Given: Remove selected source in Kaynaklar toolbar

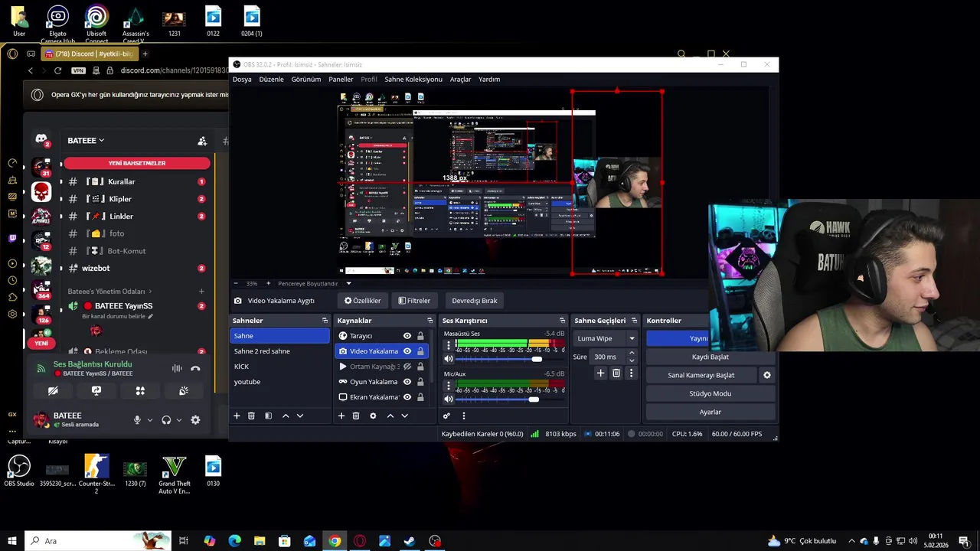Looking at the screenshot, I should click(x=356, y=416).
